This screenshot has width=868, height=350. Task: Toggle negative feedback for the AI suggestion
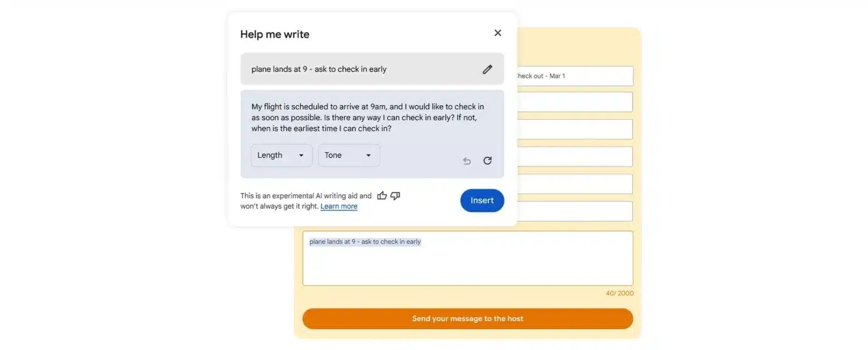point(394,195)
